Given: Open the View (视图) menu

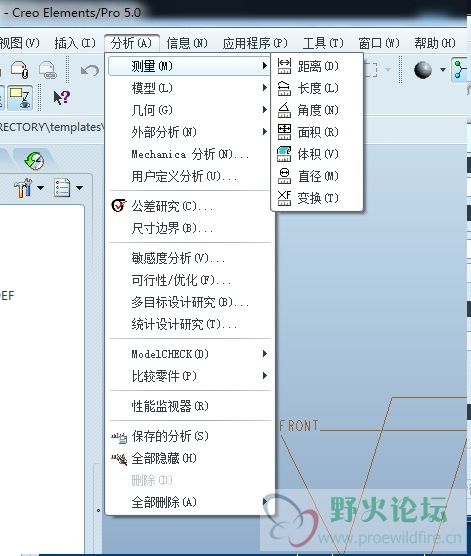Looking at the screenshot, I should click(x=20, y=43).
